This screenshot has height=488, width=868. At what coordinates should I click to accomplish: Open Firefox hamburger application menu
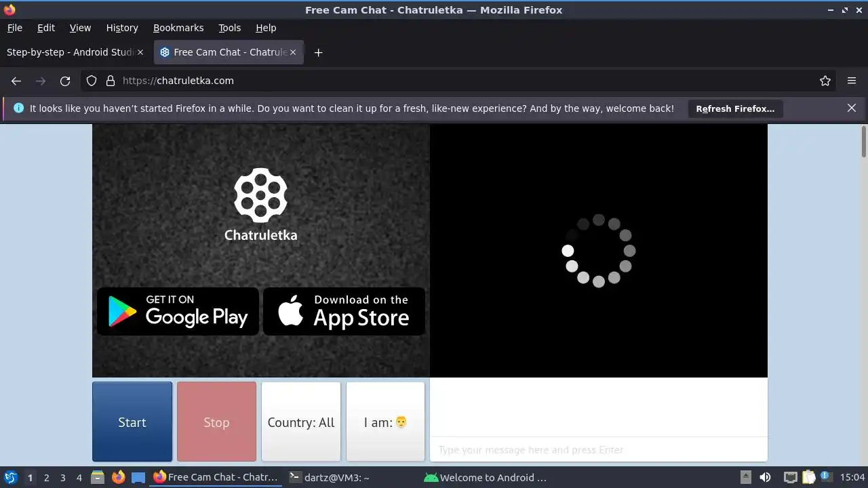pos(852,81)
